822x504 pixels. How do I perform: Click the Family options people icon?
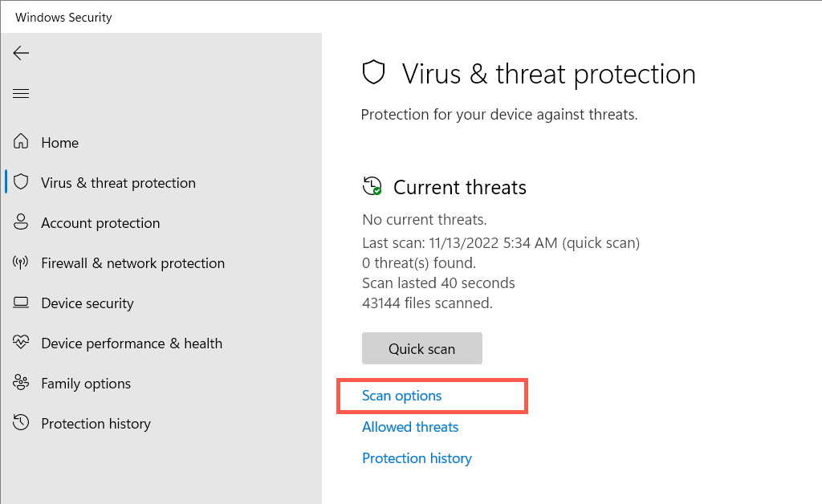(x=22, y=383)
